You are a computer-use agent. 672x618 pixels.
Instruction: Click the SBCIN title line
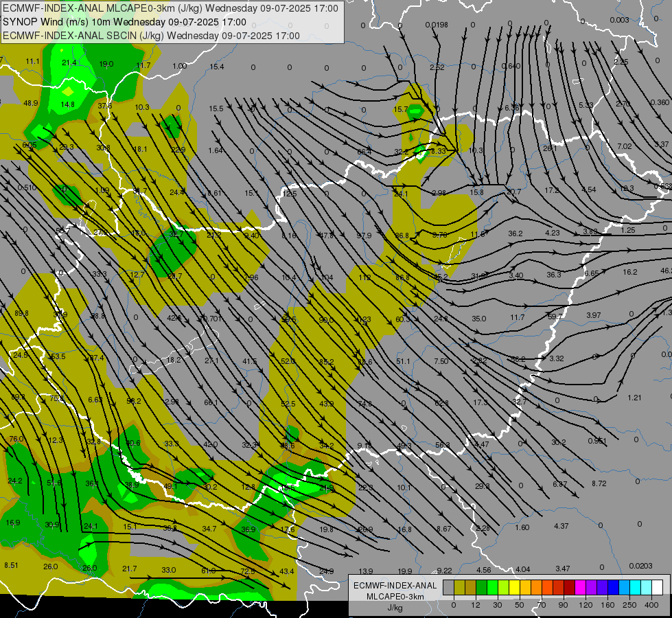[x=151, y=36]
